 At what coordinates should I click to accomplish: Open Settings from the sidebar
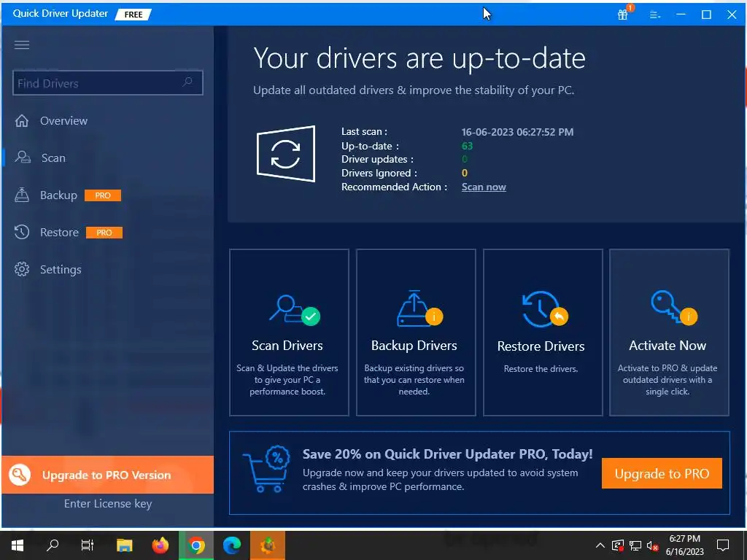coord(61,270)
